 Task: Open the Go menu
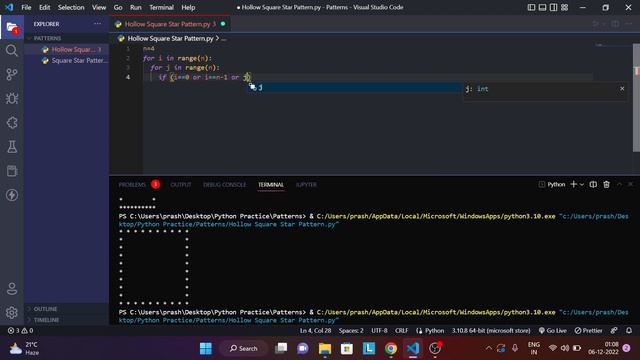coord(118,7)
